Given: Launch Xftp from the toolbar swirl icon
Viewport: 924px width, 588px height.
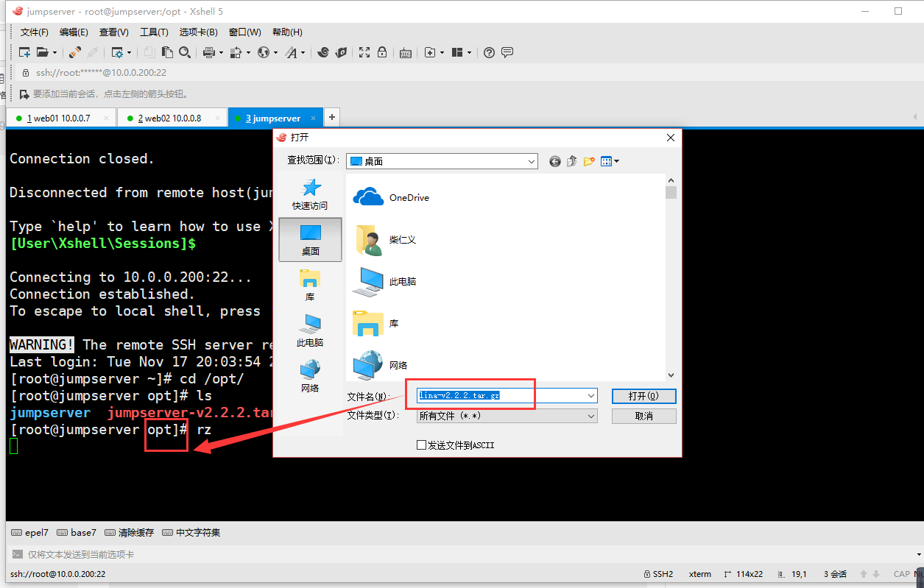Looking at the screenshot, I should tap(323, 52).
